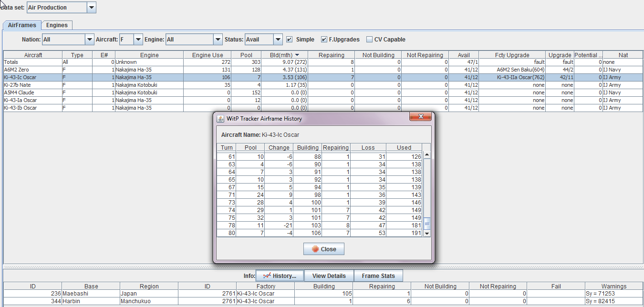Open View Details

pyautogui.click(x=329, y=276)
